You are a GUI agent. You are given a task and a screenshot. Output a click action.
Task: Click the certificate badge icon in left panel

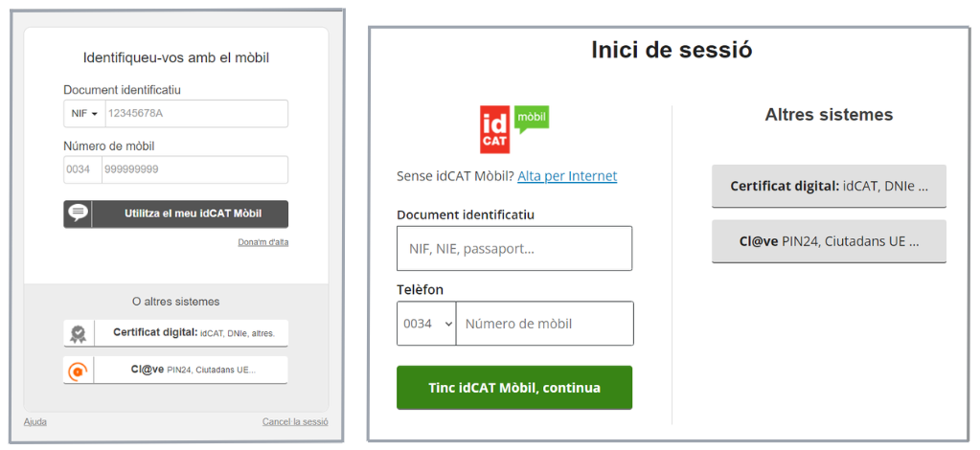79,334
